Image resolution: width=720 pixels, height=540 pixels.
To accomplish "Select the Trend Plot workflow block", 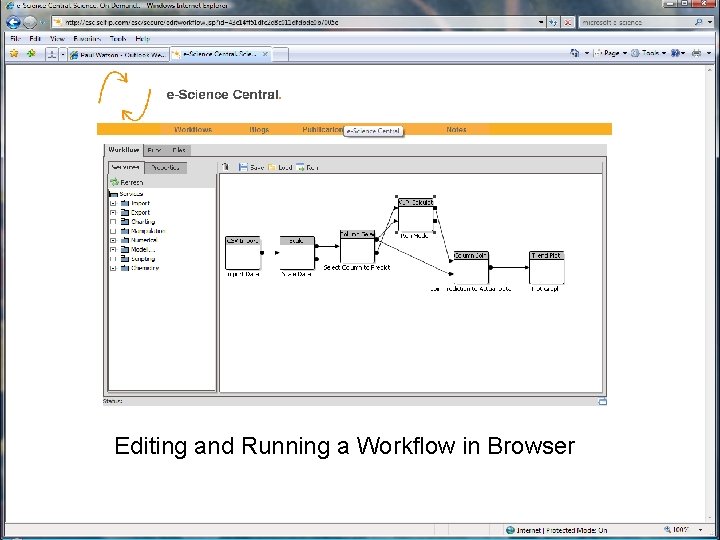I will [x=546, y=268].
